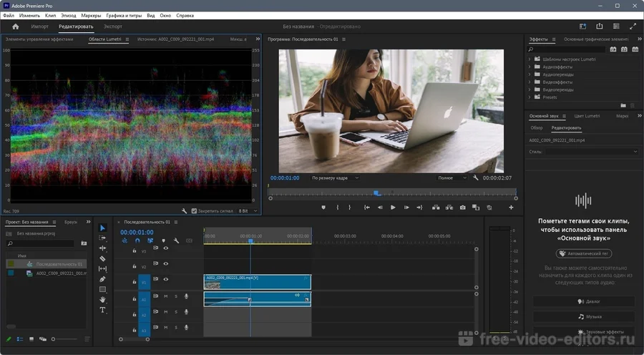
Task: Expand the Audio Effects folder
Action: (530, 67)
